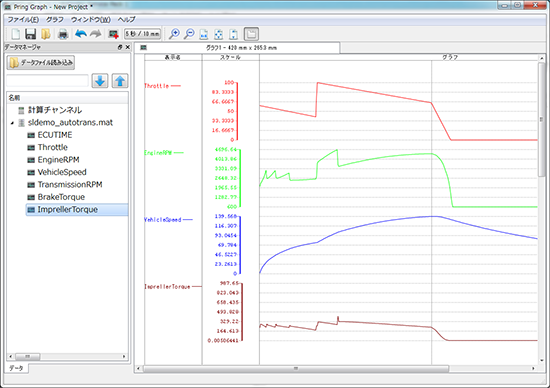The height and width of the screenshot is (388, 550).
Task: Undock the data manager panel via float icon
Action: coord(120,47)
